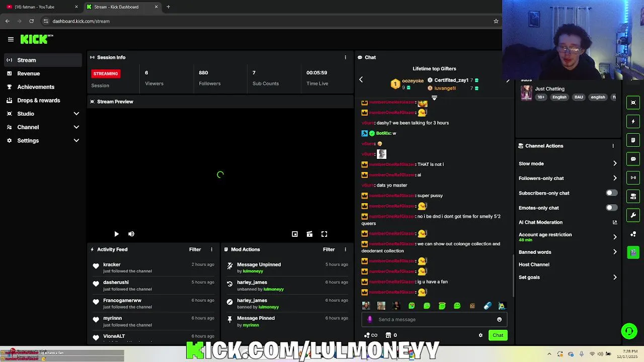Click the English tag chip
Image resolution: width=644 pixels, height=362 pixels.
coord(559,97)
